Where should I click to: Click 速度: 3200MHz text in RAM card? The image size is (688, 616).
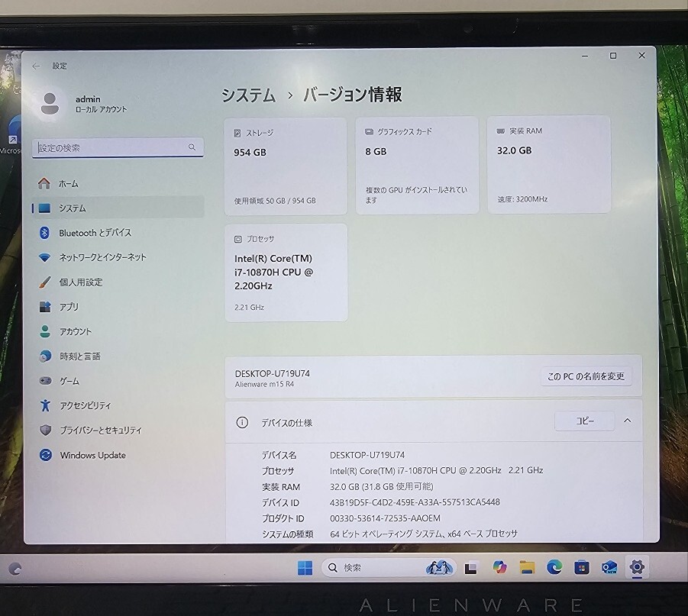tap(522, 199)
